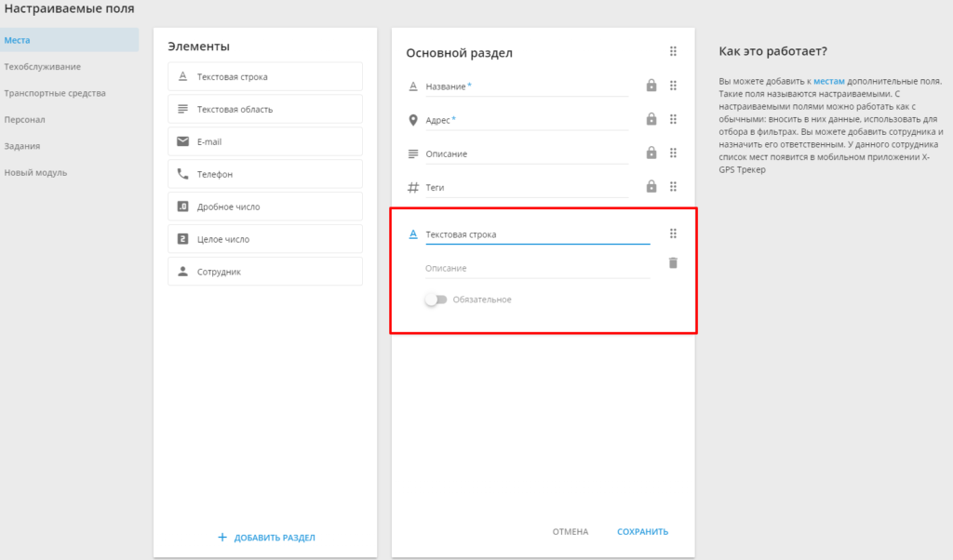Image resolution: width=953 pixels, height=560 pixels.
Task: Select the E-mail element envelope icon
Action: click(182, 141)
